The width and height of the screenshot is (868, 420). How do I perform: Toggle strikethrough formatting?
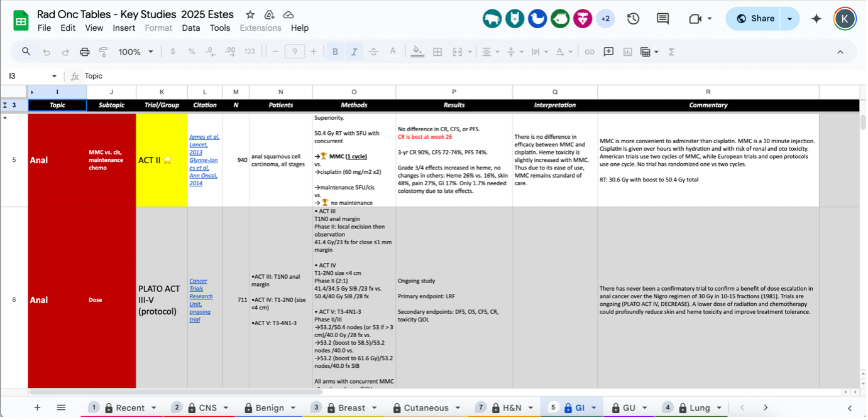373,51
